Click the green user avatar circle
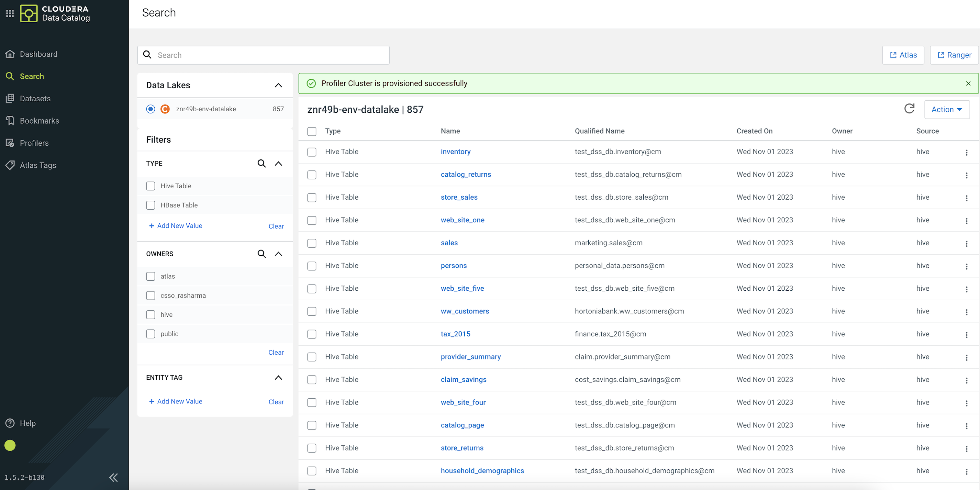This screenshot has width=980, height=490. click(x=10, y=445)
